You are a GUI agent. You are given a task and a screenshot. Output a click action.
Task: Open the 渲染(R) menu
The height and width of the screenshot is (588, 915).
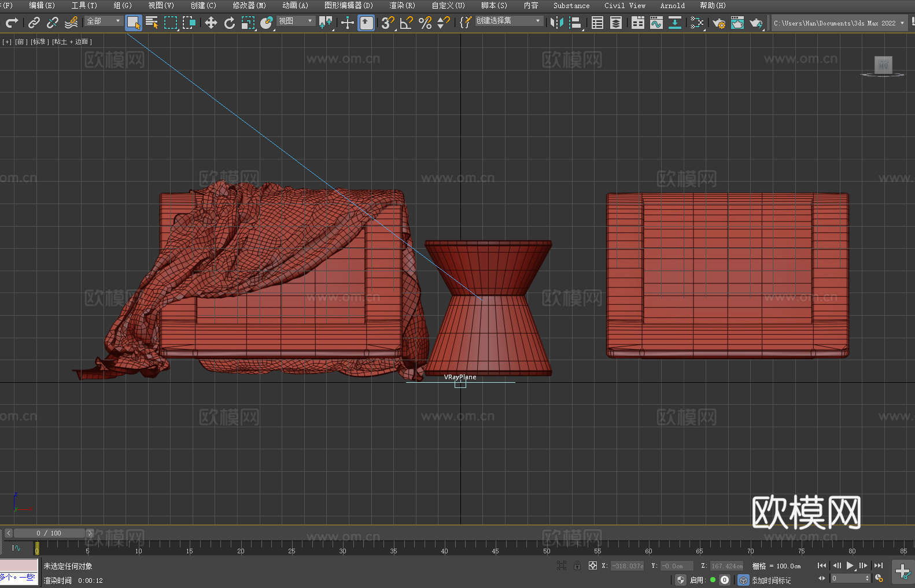coord(402,5)
